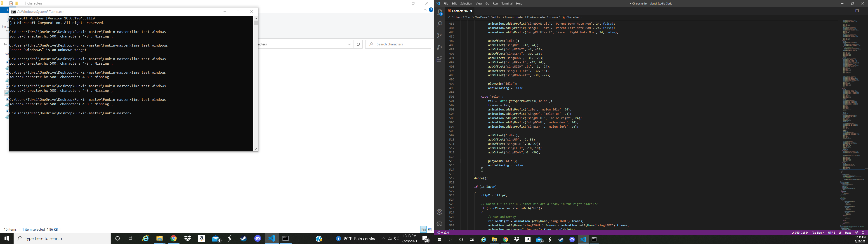Open the Accounts icon in VS Code
This screenshot has width=868, height=244.
pos(439,212)
